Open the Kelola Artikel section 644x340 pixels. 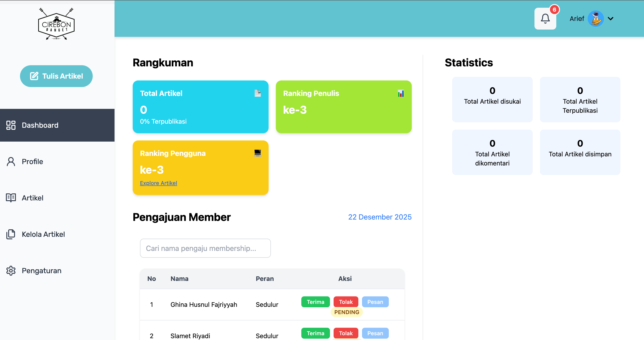click(43, 234)
